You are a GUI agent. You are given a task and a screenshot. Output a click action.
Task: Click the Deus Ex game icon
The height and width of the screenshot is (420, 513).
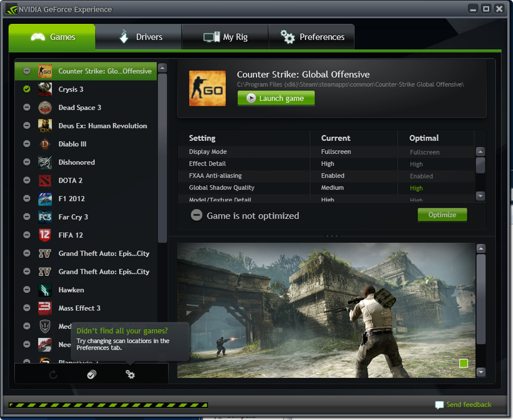point(45,126)
